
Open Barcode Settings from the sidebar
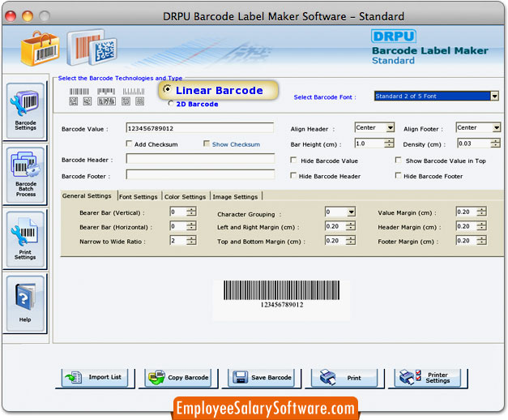click(25, 111)
